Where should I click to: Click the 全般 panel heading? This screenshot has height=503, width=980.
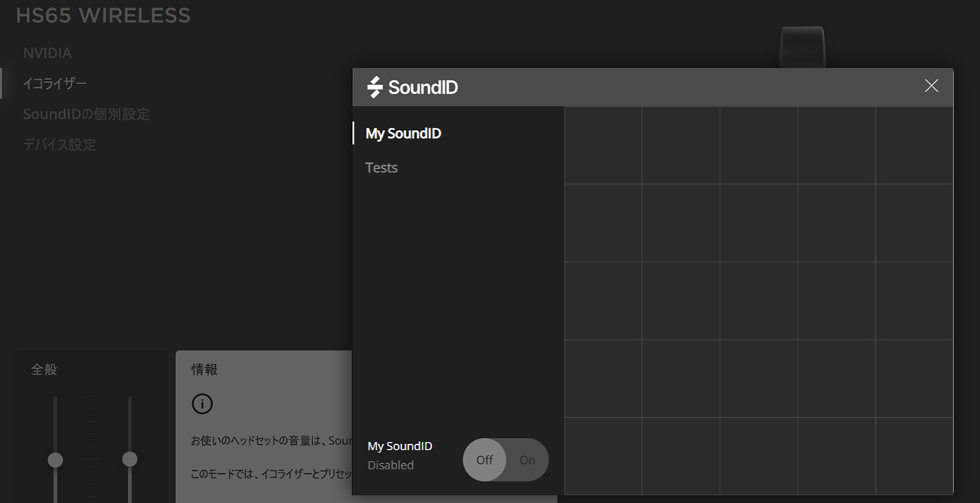tap(44, 370)
